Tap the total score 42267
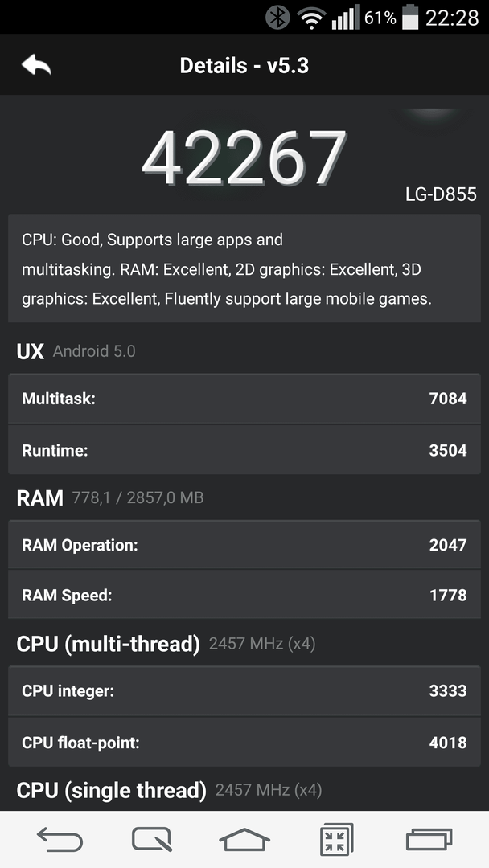Image resolution: width=489 pixels, height=868 pixels. click(244, 158)
